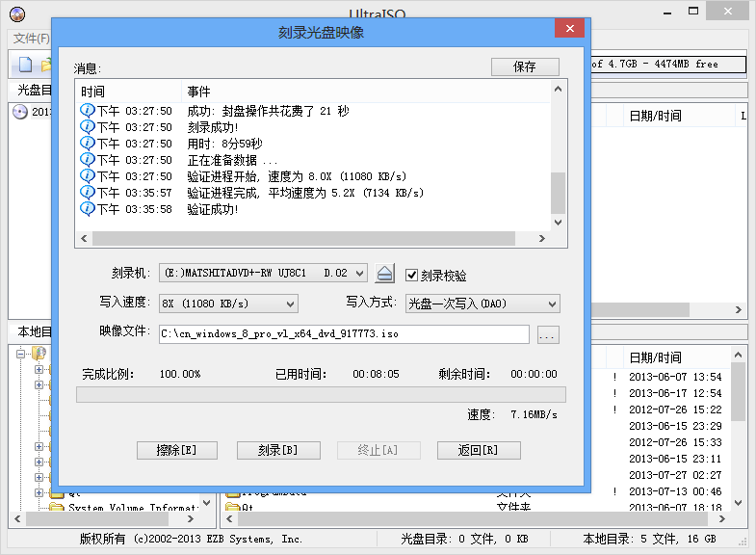
Task: Click the 擦除[E] button
Action: 177,450
